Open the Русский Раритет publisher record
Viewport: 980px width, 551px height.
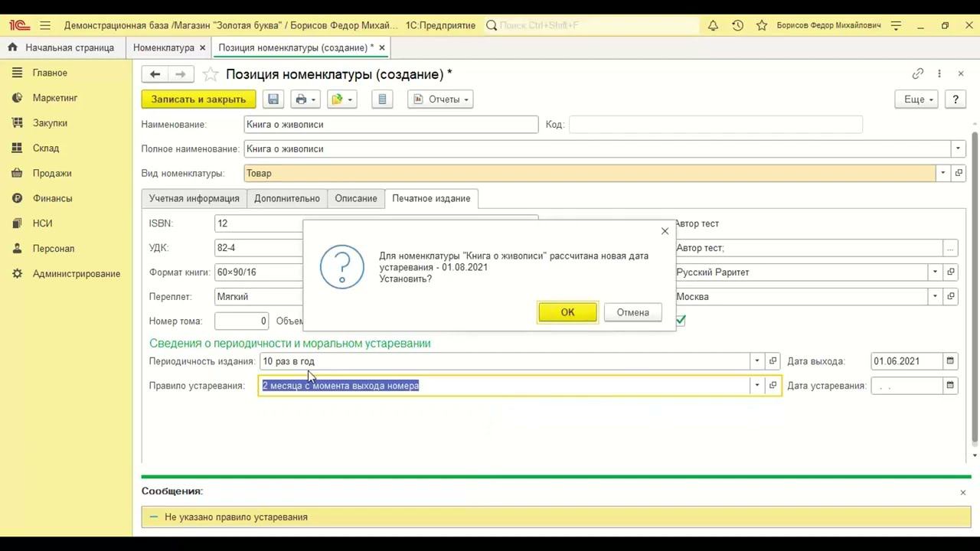(951, 272)
